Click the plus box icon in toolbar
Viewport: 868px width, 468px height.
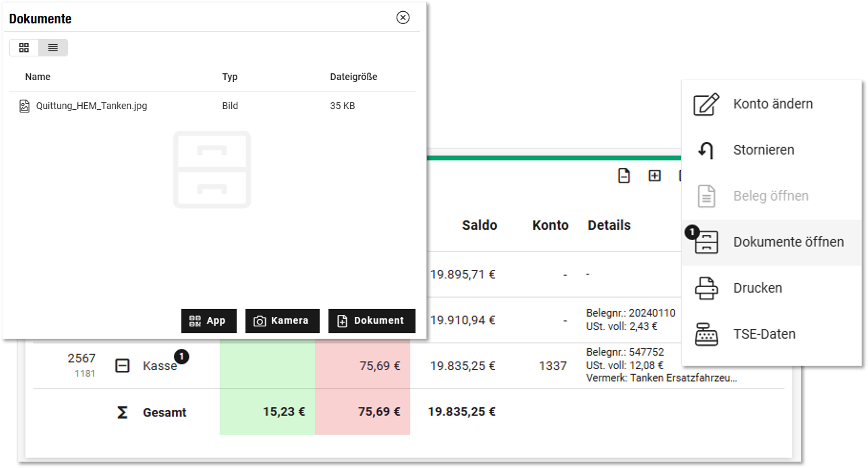click(x=654, y=175)
